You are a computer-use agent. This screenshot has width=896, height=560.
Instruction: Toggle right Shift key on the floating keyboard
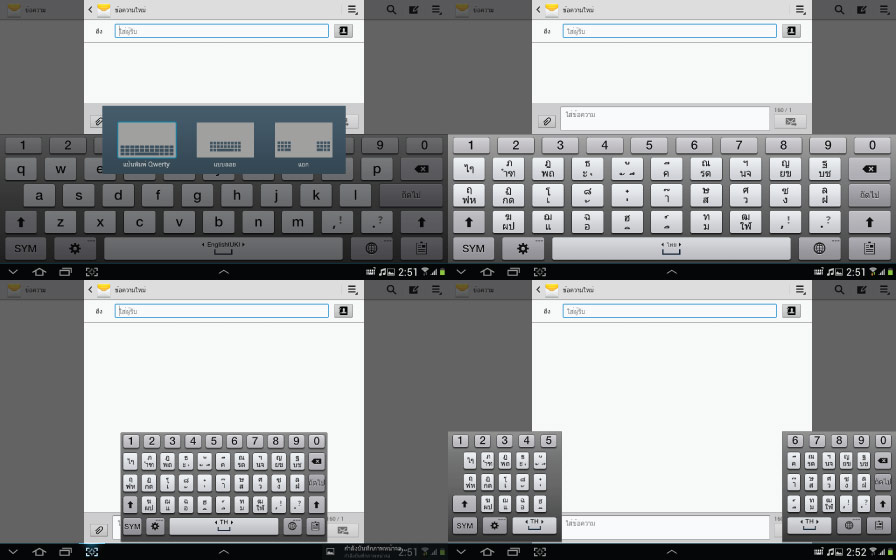pyautogui.click(x=316, y=504)
